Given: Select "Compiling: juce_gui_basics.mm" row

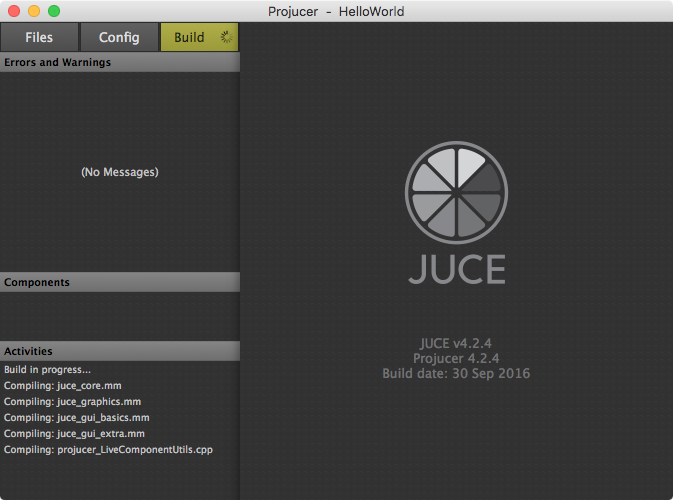Looking at the screenshot, I should click(120, 418).
